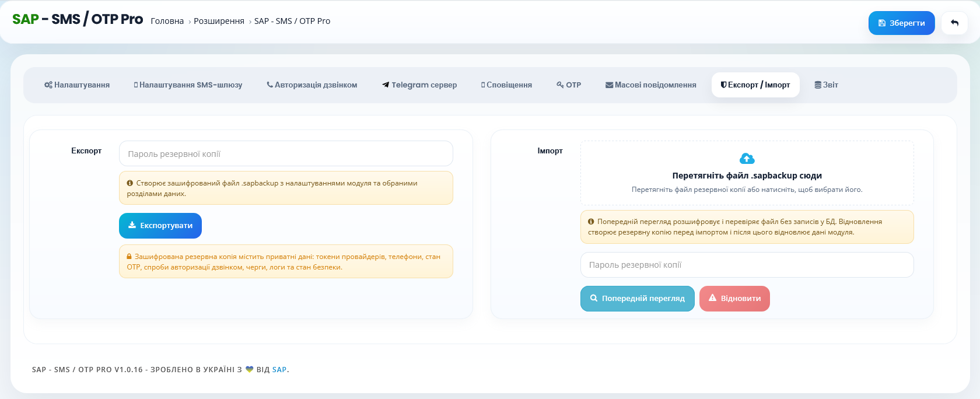
Task: Focus the export backup password field
Action: [286, 153]
